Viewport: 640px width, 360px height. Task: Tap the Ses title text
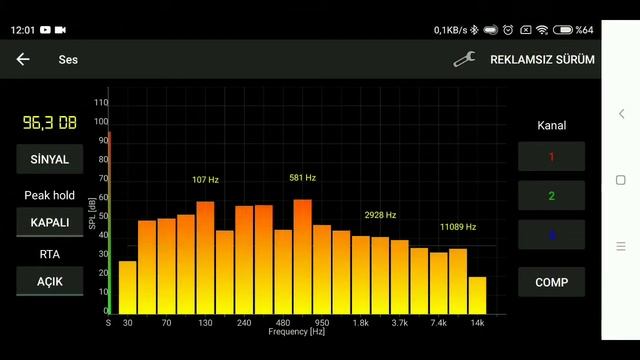click(68, 60)
